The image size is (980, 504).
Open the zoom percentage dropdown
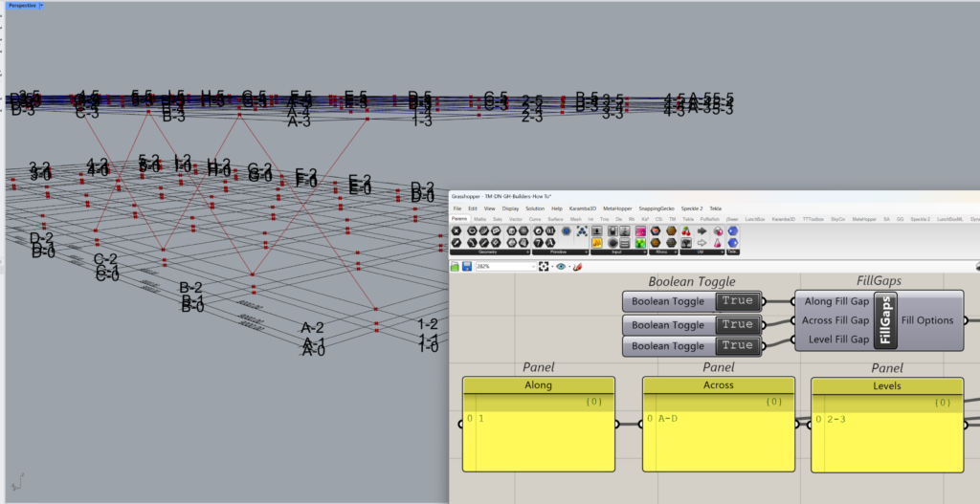click(x=532, y=267)
